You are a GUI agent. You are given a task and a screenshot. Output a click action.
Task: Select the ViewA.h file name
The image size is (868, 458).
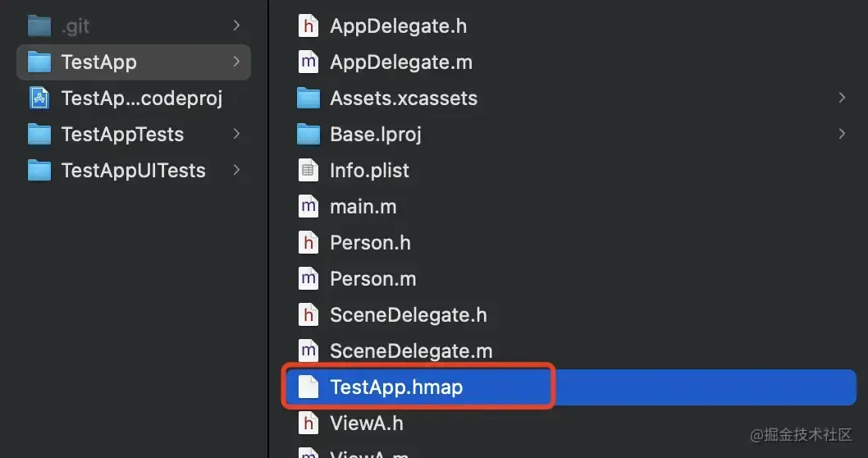(x=366, y=424)
